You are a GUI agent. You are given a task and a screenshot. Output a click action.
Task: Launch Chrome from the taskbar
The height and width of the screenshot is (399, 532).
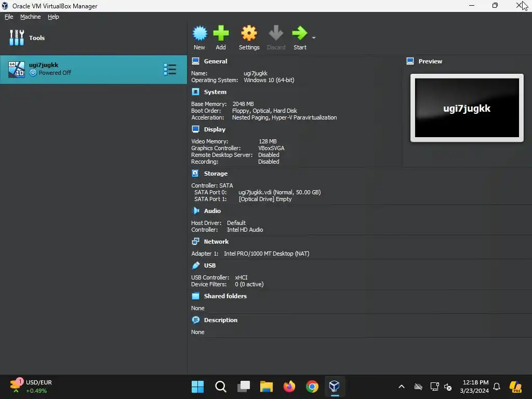[x=312, y=387]
